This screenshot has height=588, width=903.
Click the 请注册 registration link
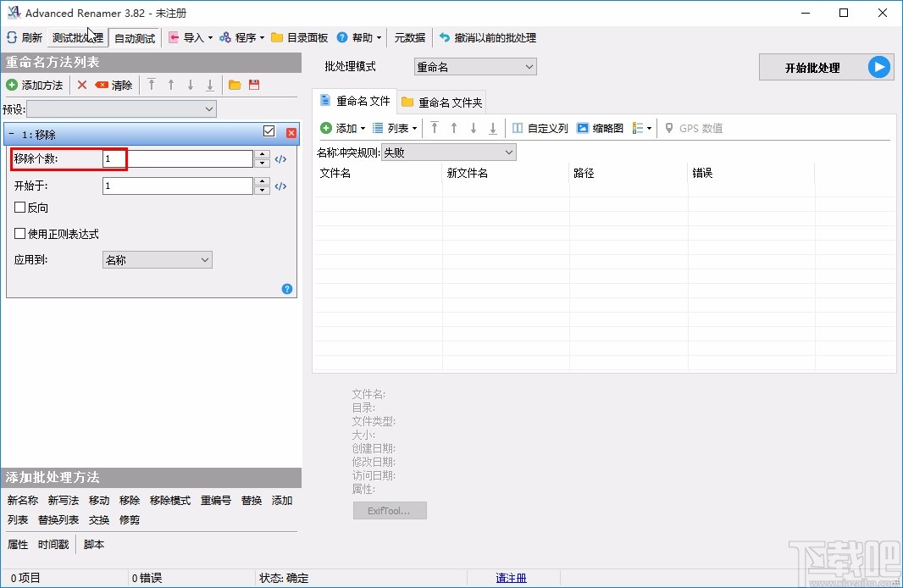511,577
